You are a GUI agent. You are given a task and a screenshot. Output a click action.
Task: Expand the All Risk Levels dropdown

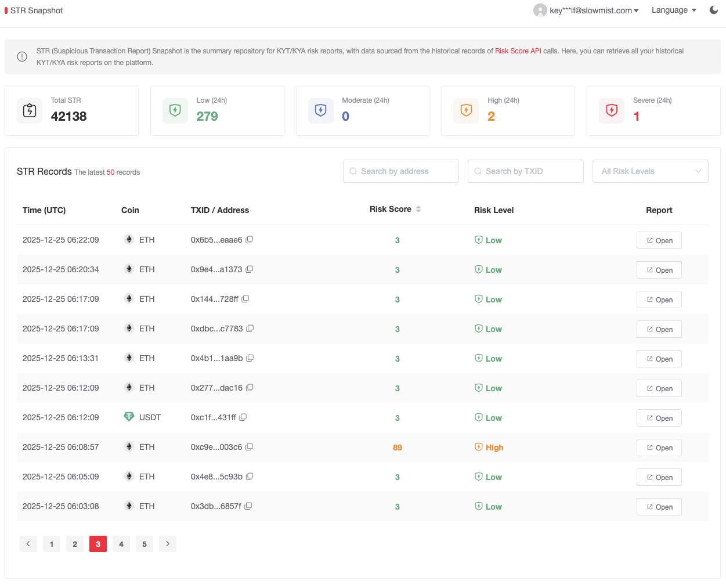(x=650, y=171)
